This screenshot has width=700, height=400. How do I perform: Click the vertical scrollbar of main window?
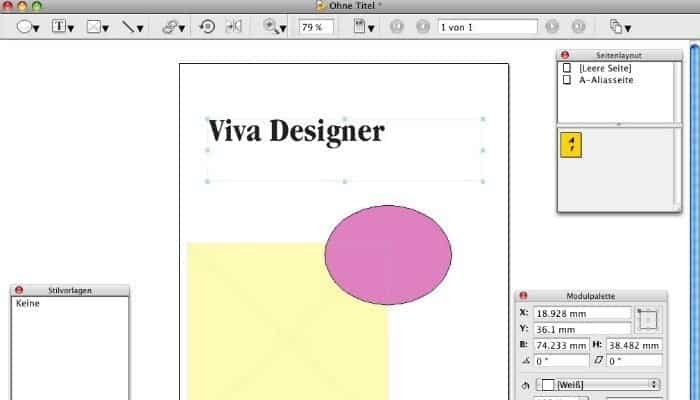tap(695, 221)
